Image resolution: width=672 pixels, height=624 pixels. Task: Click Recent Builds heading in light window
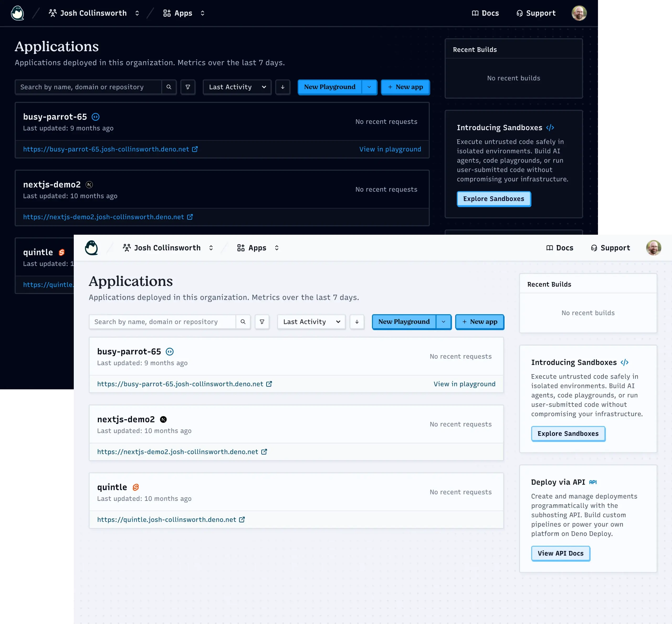[549, 284]
